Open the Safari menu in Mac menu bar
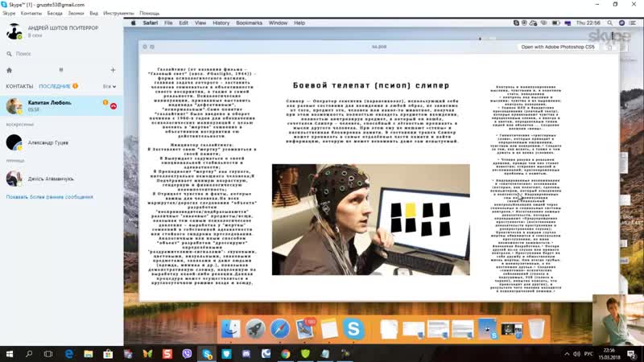The width and height of the screenshot is (644, 362). [x=151, y=23]
